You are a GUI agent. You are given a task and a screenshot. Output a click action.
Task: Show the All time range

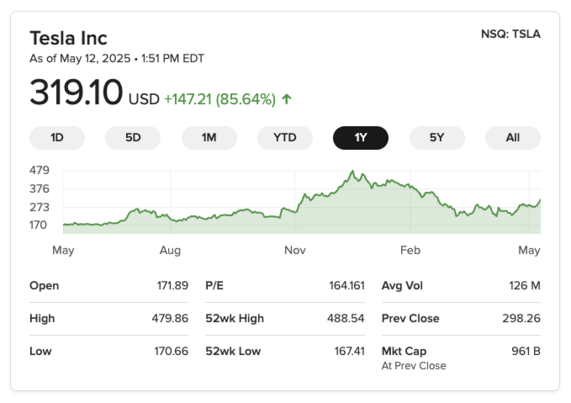pyautogui.click(x=513, y=138)
